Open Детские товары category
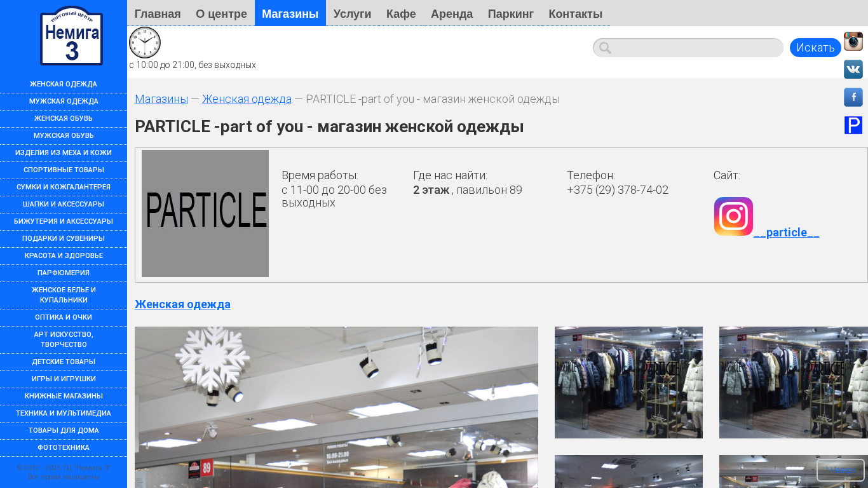Viewport: 868px width, 488px height. tap(64, 362)
